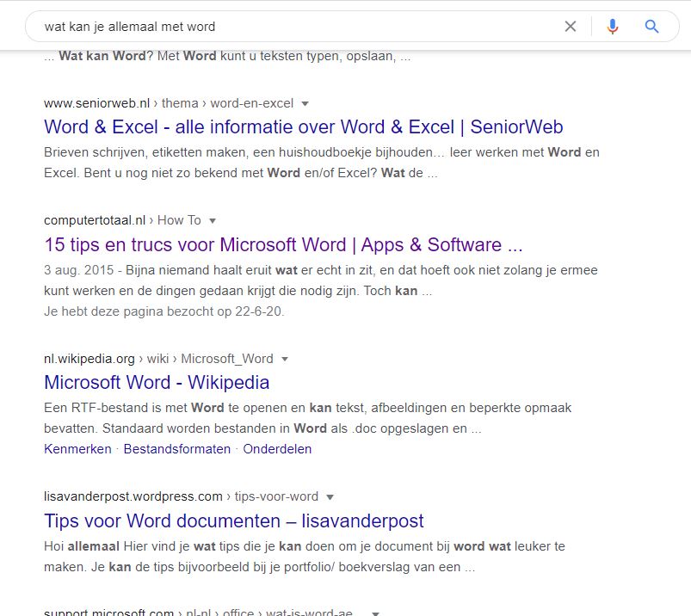Viewport: 691px width, 616px height.
Task: Open the dropdown arrow beside computertotaal.nl How To
Action: [213, 221]
